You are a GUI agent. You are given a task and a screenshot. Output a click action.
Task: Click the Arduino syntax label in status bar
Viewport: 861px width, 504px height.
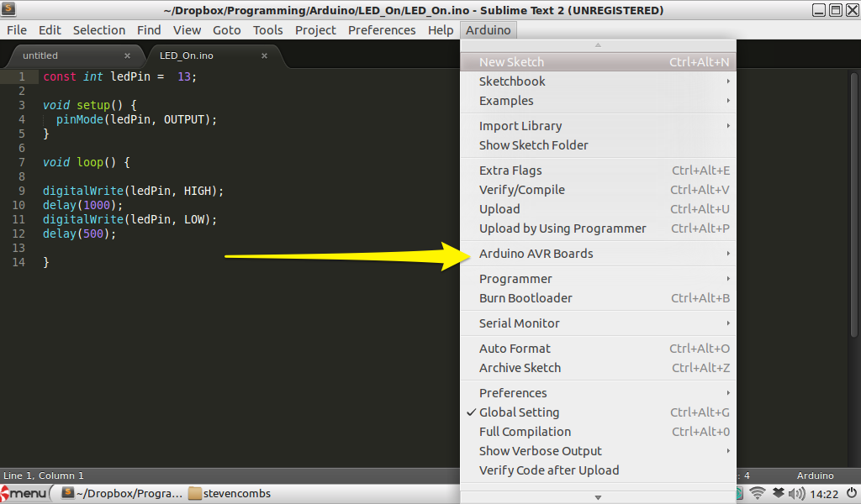coord(815,475)
